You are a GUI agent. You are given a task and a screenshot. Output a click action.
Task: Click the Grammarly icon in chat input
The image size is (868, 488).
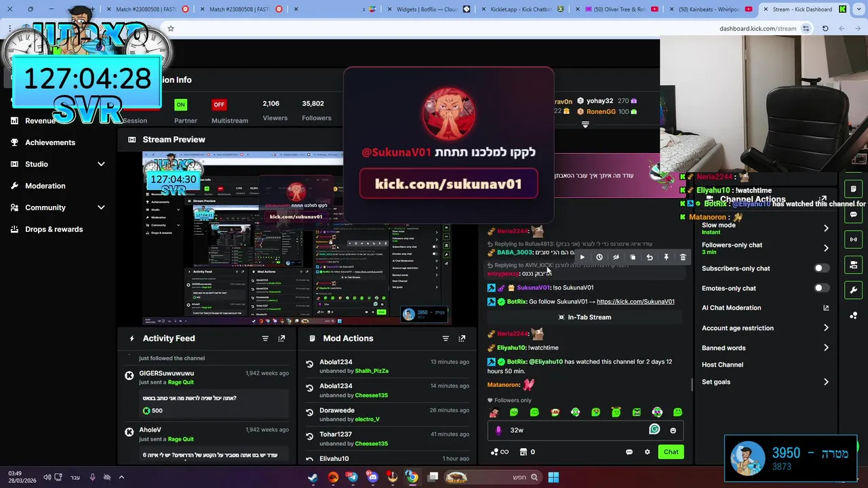pyautogui.click(x=654, y=429)
